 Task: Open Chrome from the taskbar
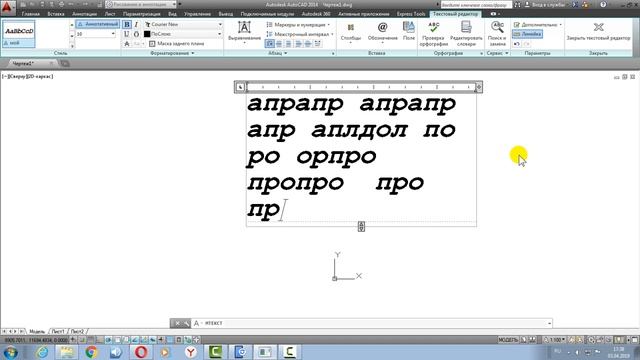tap(91, 352)
